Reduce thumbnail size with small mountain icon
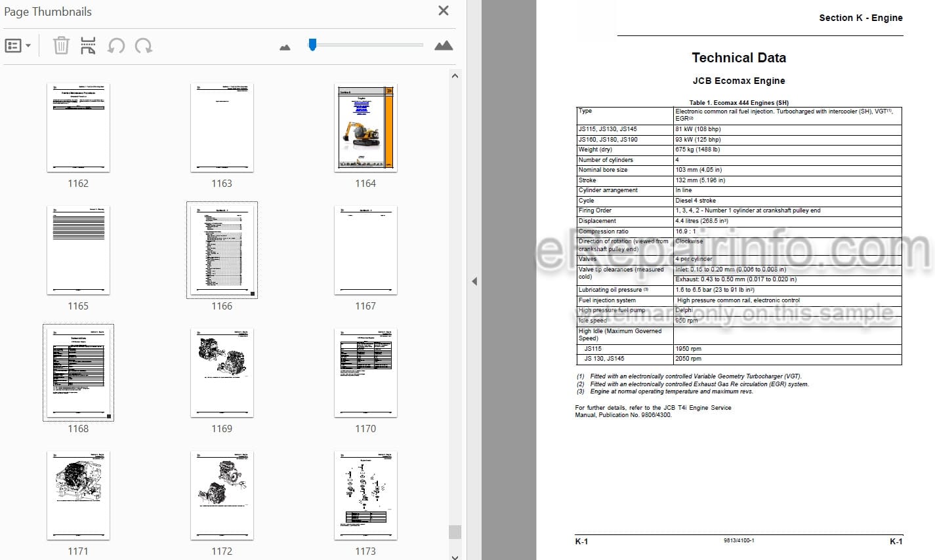 [x=285, y=47]
